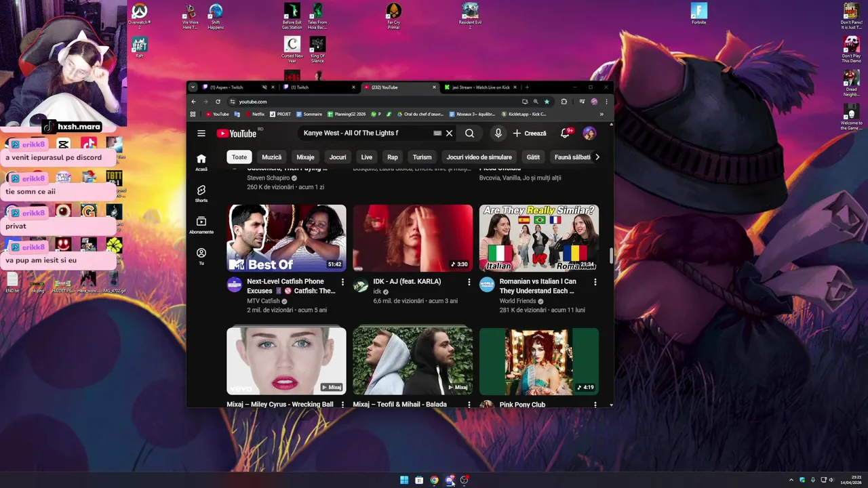Select the Toate category chip
The height and width of the screenshot is (488, 868).
click(239, 157)
